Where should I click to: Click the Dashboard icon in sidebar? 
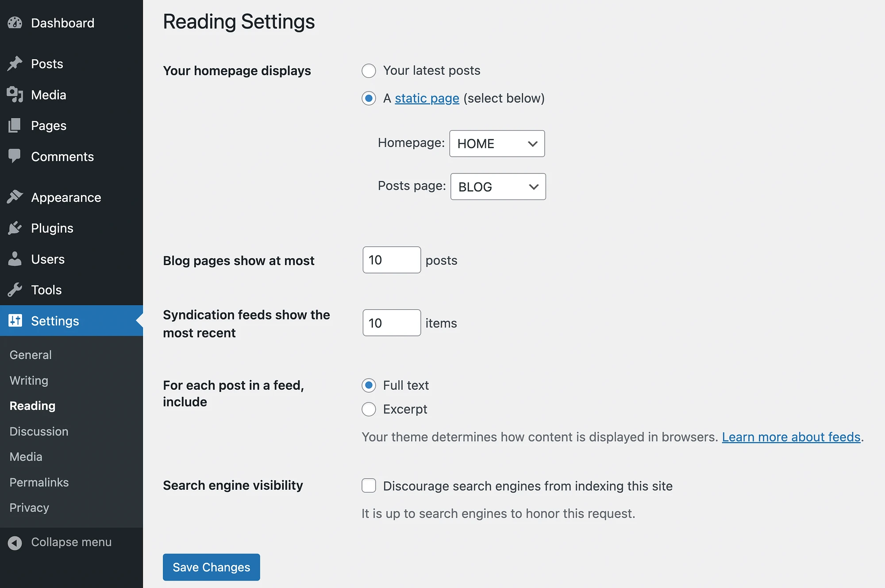click(x=16, y=22)
